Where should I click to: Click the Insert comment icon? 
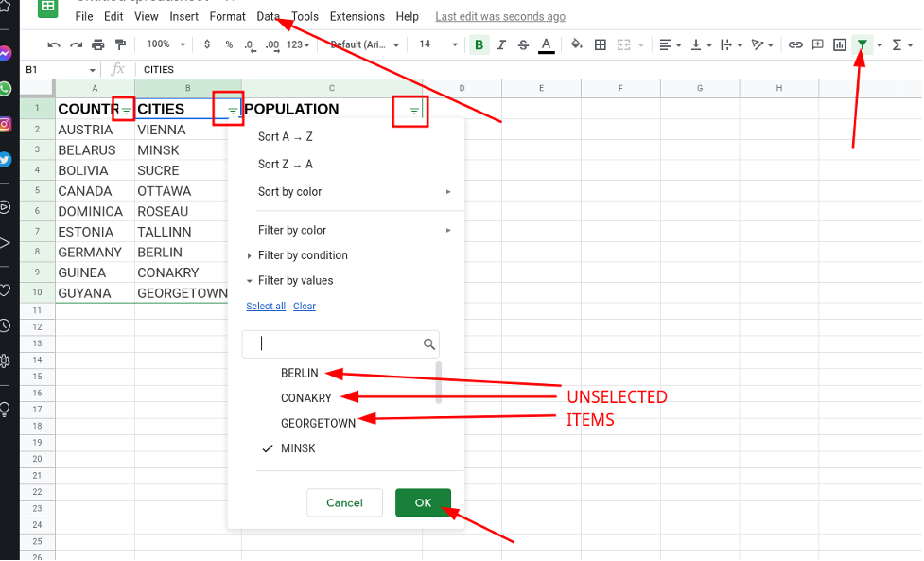[x=817, y=44]
